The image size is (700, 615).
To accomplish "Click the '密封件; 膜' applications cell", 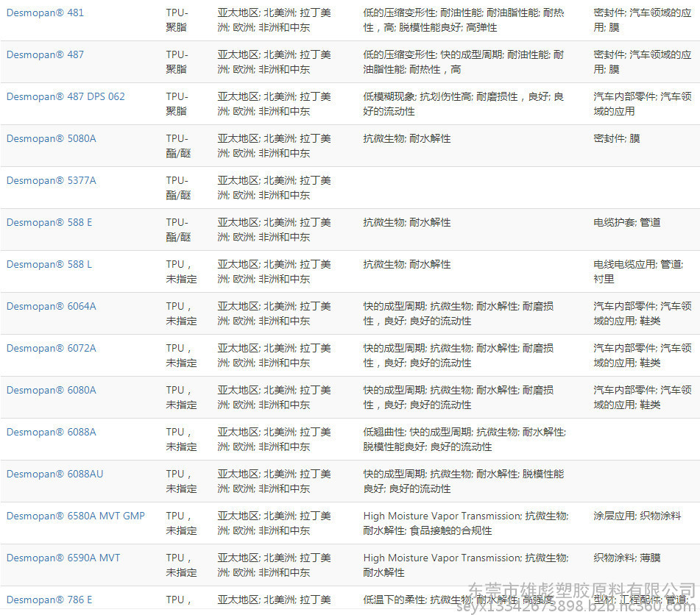I will [617, 139].
